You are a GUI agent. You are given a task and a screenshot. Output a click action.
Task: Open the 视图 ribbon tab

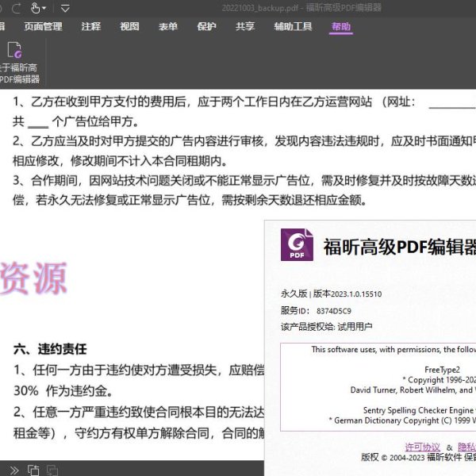129,26
